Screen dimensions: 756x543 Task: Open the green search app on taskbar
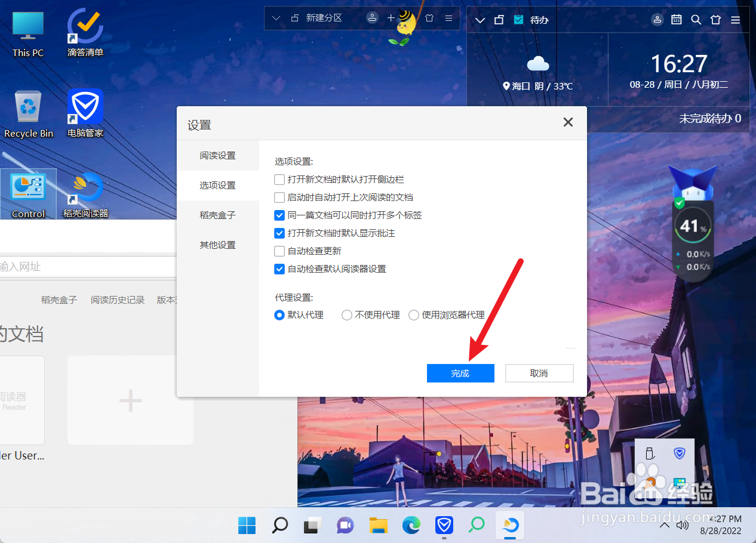tap(477, 525)
